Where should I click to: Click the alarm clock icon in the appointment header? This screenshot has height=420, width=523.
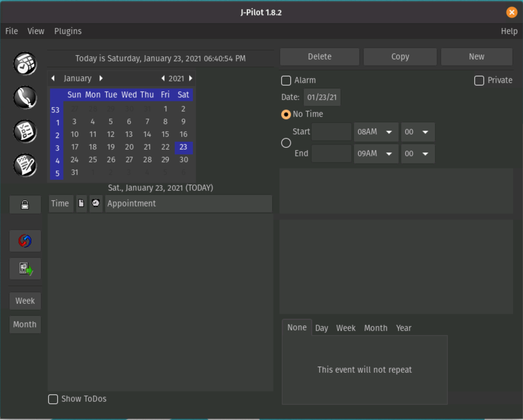96,203
